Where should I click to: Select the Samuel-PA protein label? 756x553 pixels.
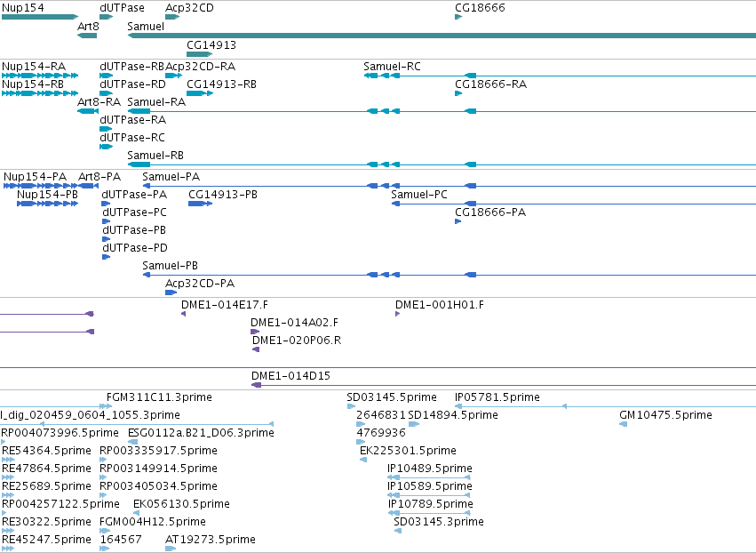pos(171,177)
